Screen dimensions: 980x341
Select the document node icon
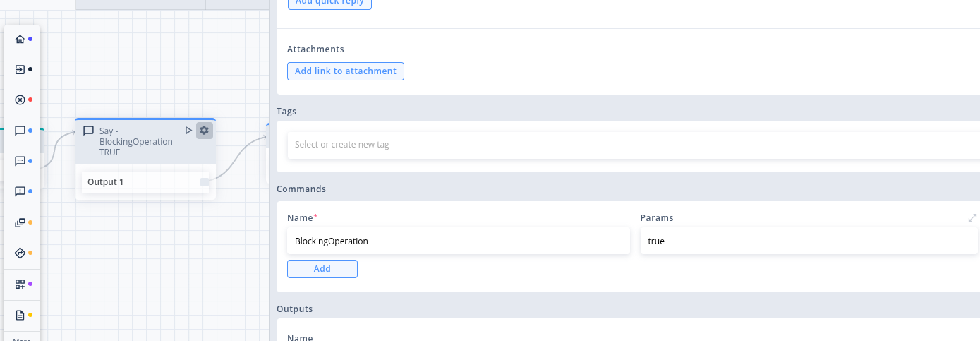click(20, 315)
